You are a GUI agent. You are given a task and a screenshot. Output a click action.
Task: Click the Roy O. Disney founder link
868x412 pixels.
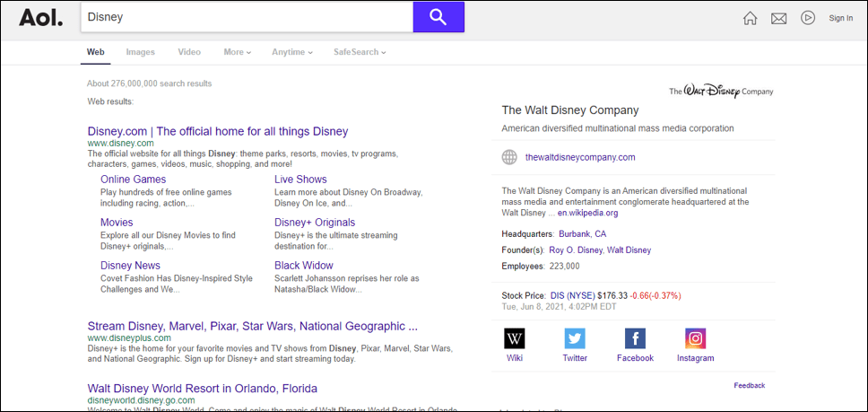tap(575, 250)
